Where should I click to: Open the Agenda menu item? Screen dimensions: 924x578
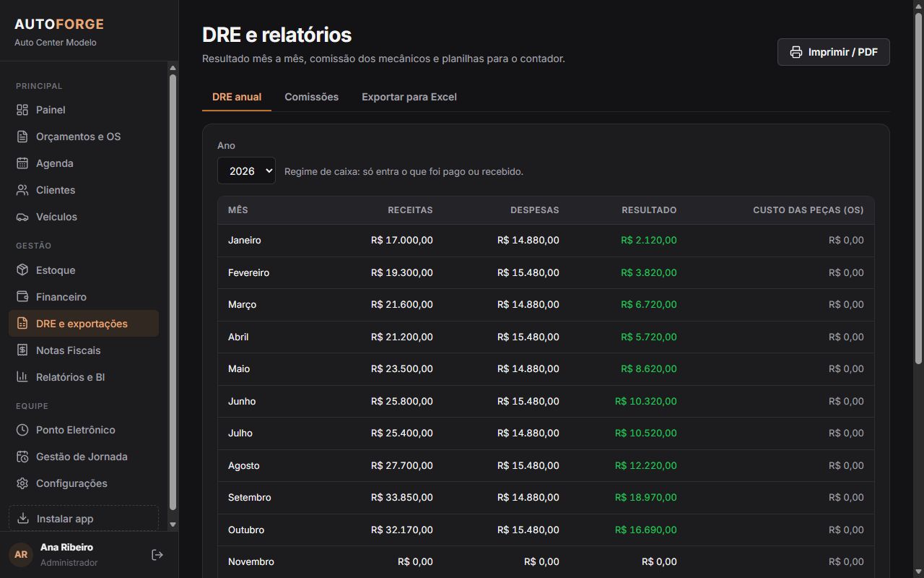pos(84,163)
